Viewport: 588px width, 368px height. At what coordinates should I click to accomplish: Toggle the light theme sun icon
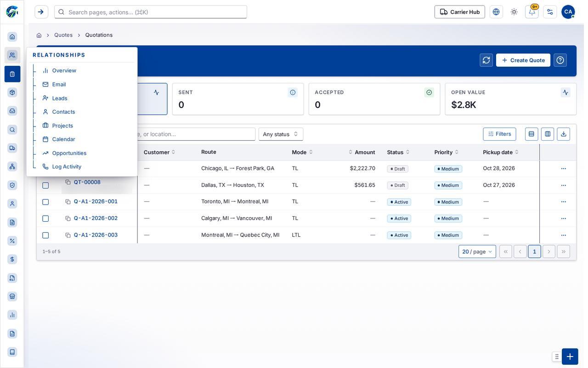[x=514, y=12]
